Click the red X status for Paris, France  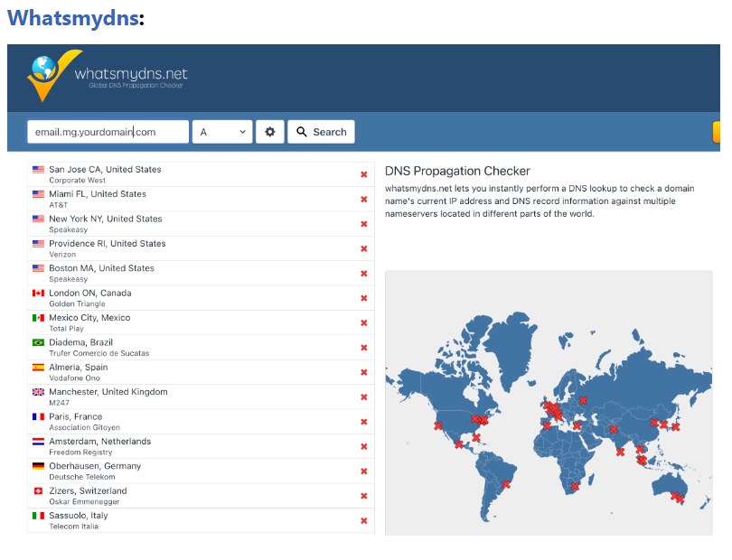[364, 422]
